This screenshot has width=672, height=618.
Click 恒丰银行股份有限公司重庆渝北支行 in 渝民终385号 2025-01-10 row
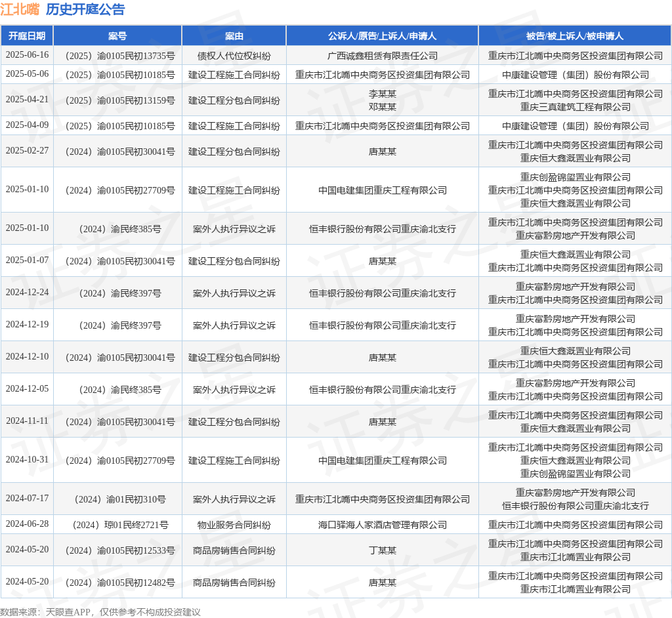(383, 229)
